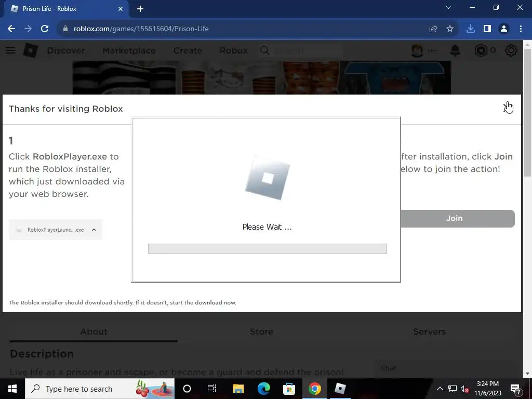Click the Roblox logo in the header
This screenshot has height=399, width=532.
pos(31,50)
